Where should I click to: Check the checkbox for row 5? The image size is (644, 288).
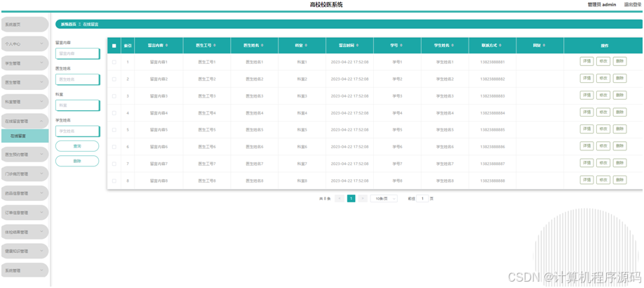coord(114,129)
